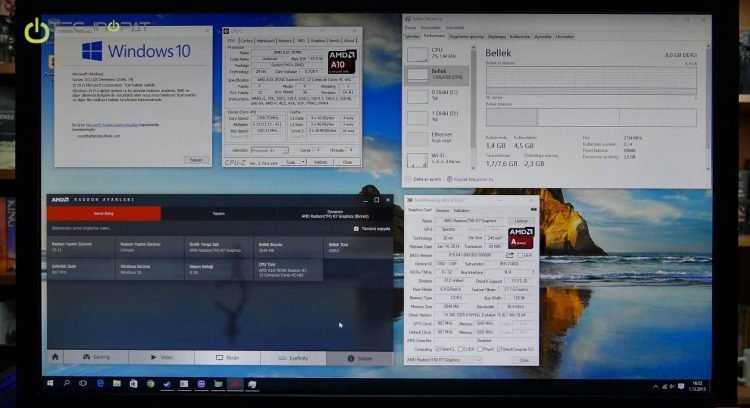Open the Sensors tab in GPU-Z
Viewport: 750px width, 408px height.
click(x=442, y=210)
